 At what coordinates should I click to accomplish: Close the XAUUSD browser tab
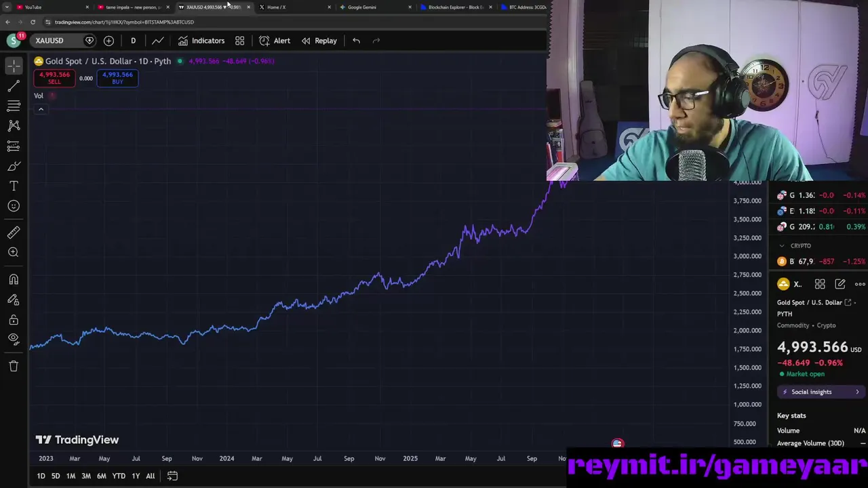(x=249, y=7)
